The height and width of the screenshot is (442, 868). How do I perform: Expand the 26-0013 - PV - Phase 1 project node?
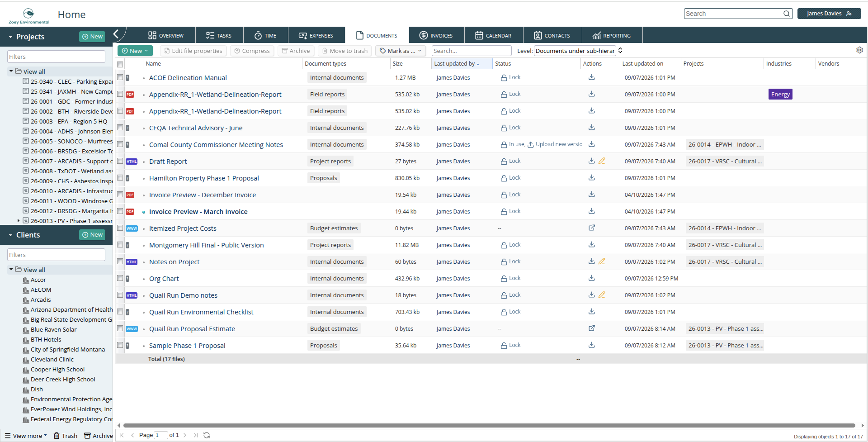click(19, 221)
